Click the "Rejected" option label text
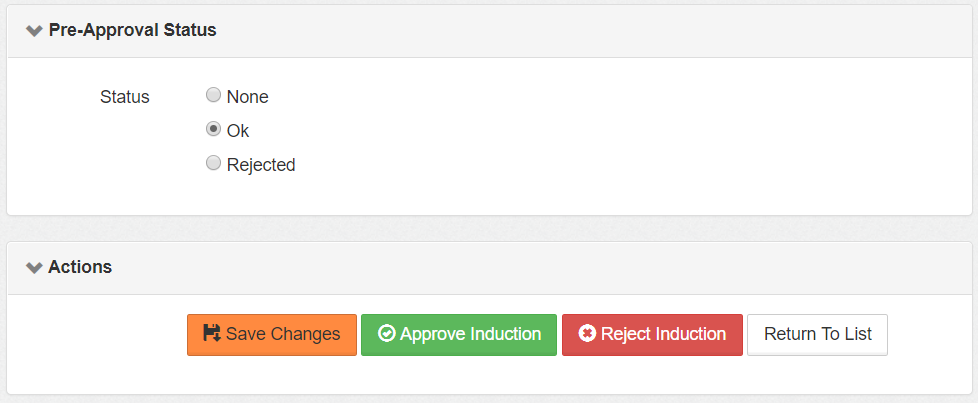978x403 pixels. click(x=261, y=165)
